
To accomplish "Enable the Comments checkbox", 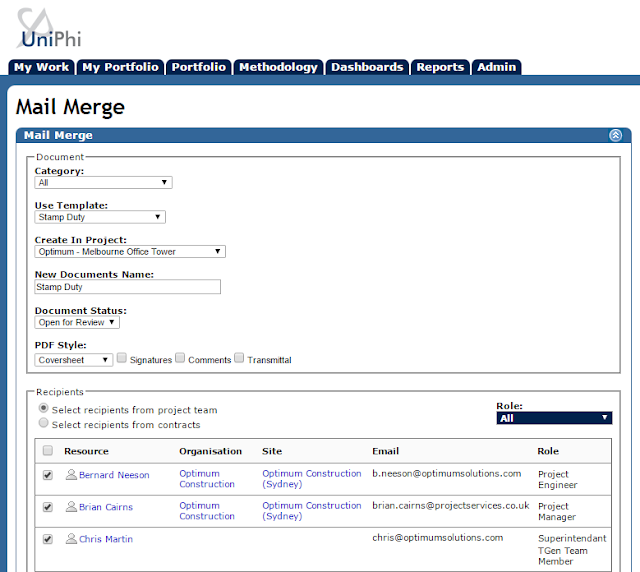I will click(x=180, y=358).
